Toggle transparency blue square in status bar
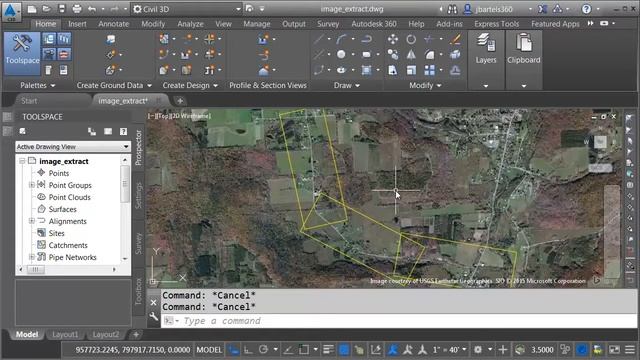The image size is (640, 360). [x=344, y=350]
